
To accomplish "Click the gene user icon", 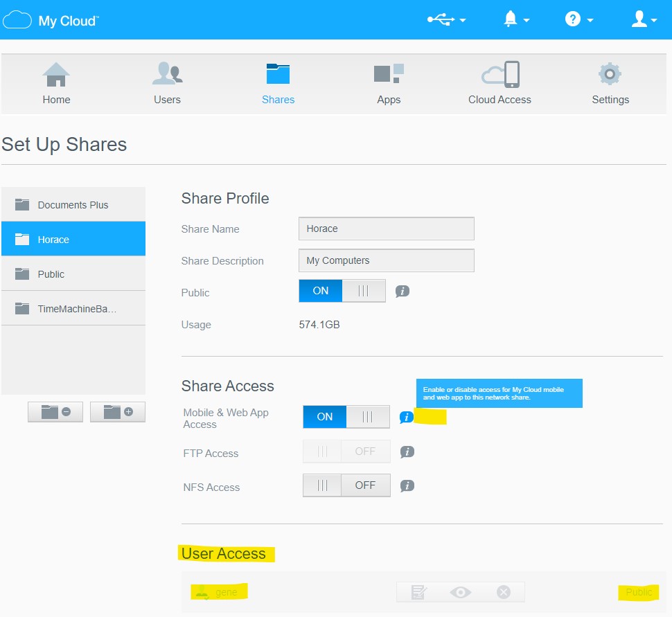I will click(202, 592).
